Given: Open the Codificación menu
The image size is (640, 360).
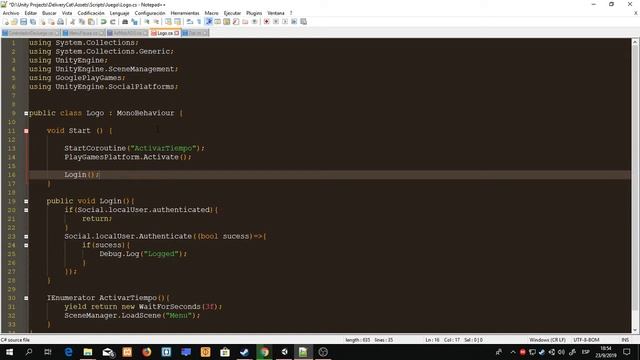Looking at the screenshot, I should 91,13.
